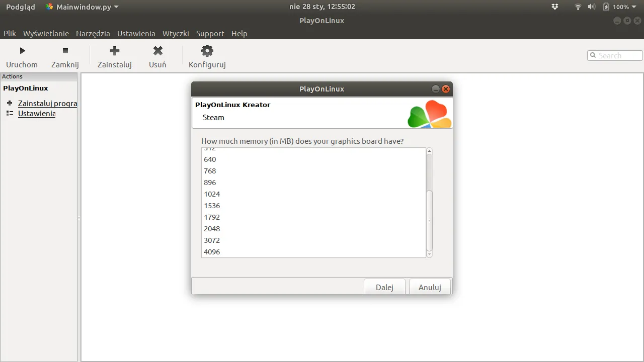Select 2048 in the memory list
644x362 pixels.
point(313,229)
